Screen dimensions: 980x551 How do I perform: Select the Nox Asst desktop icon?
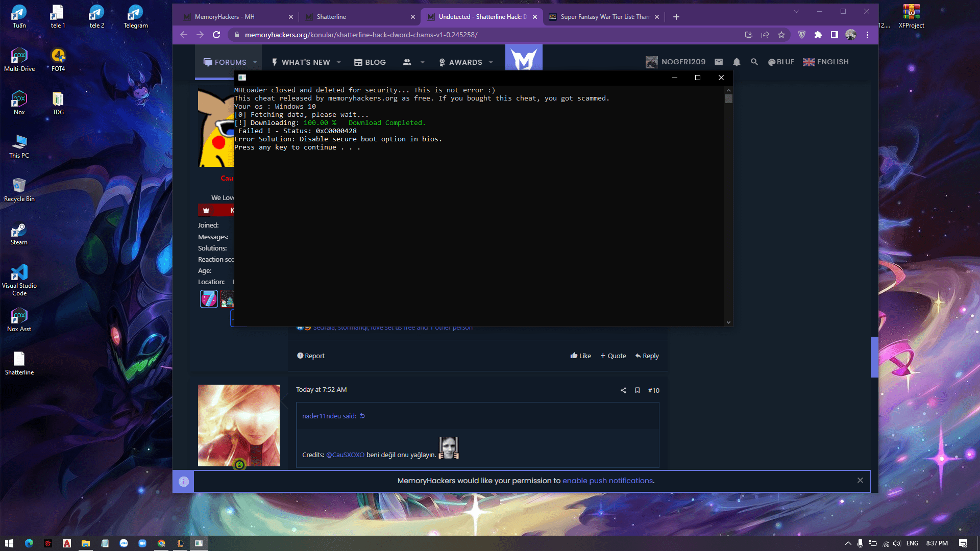tap(19, 320)
